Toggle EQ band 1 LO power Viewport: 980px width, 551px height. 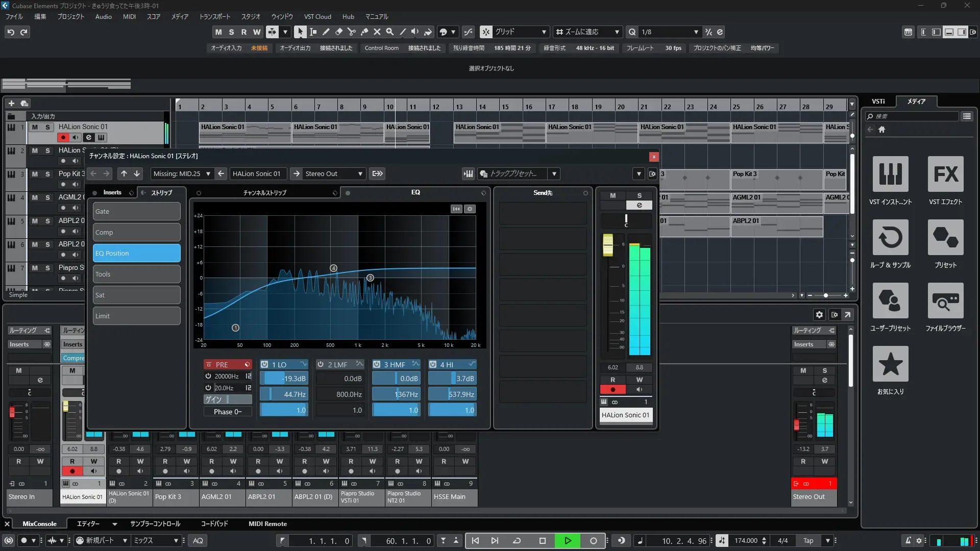[264, 364]
